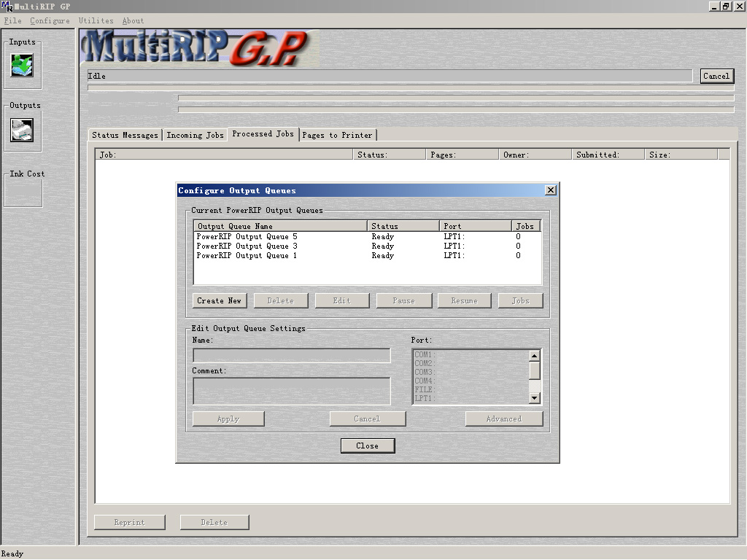The height and width of the screenshot is (560, 747).
Task: Click the Delete button in the queues dialog
Action: [281, 300]
